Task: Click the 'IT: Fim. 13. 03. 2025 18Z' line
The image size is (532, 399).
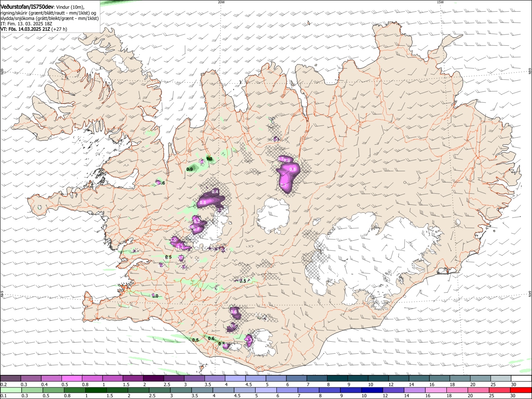Action: [x=26, y=24]
